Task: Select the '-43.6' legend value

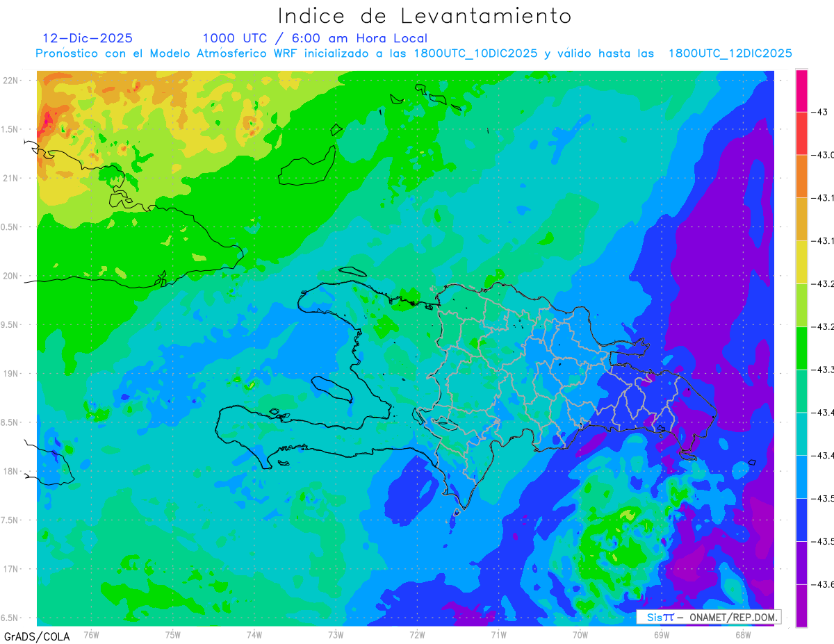Action: pos(824,584)
